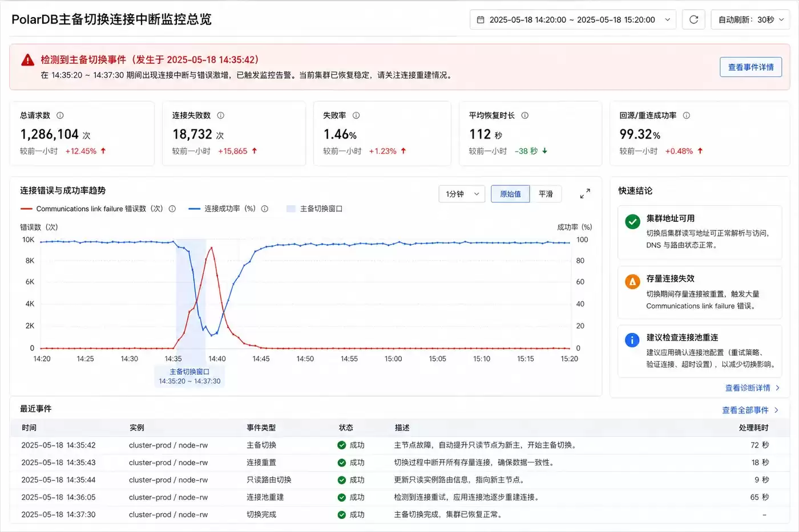Click down arrow beside -38 秒 trend
The width and height of the screenshot is (799, 532).
click(x=544, y=151)
